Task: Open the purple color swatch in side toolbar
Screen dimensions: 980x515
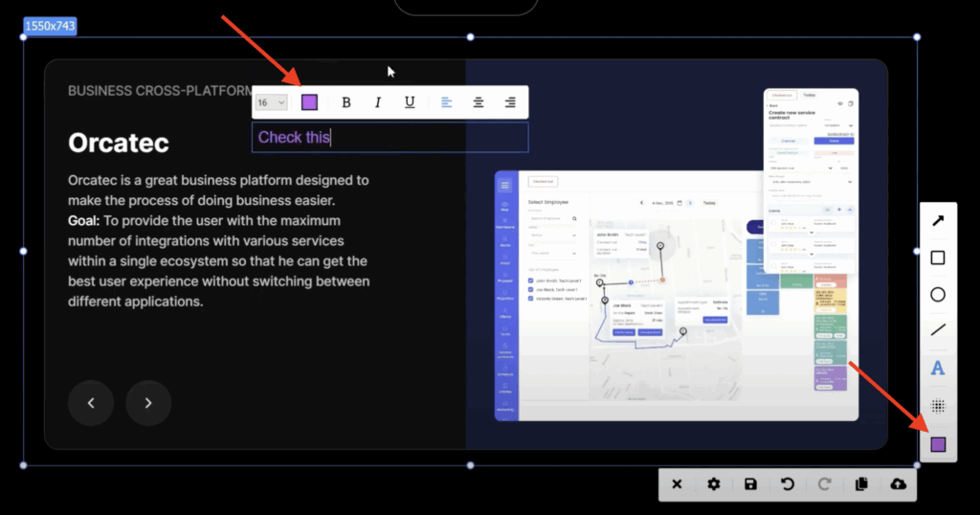Action: [x=938, y=444]
